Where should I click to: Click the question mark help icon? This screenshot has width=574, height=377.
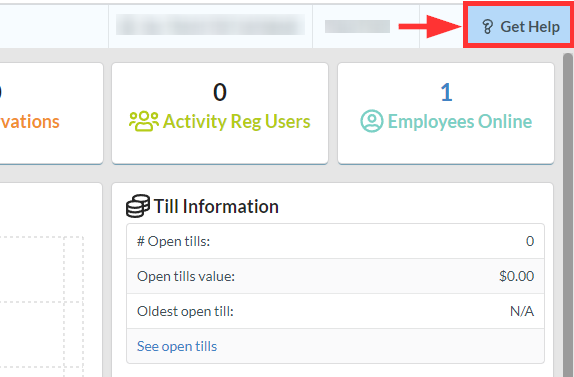(487, 27)
